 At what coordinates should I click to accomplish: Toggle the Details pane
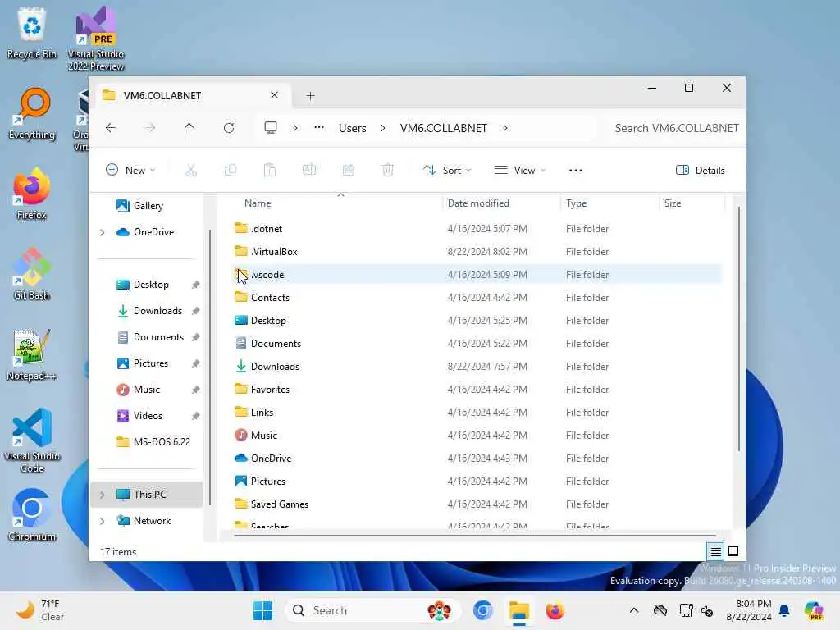[701, 171]
